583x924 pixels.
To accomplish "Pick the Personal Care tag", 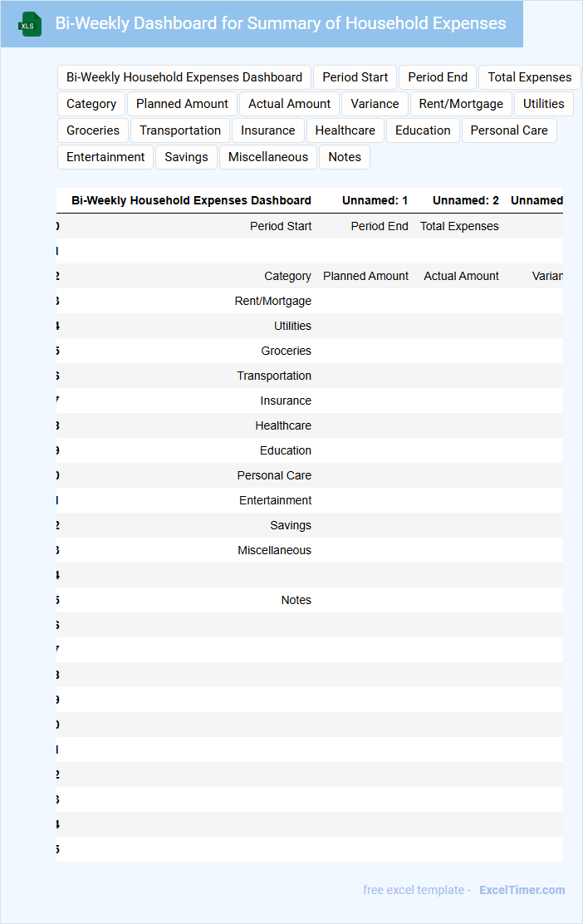I will point(509,130).
